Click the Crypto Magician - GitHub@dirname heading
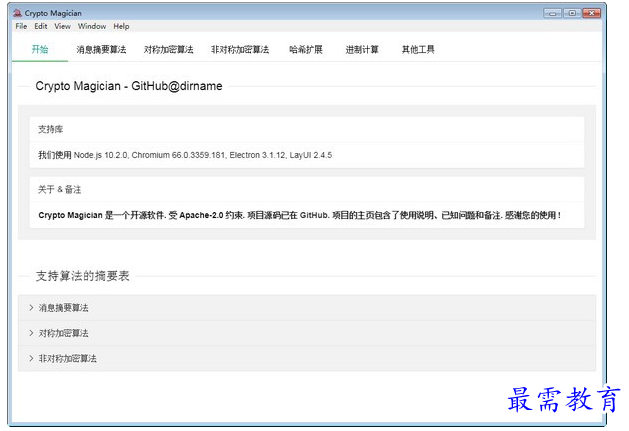The image size is (629, 431). point(129,86)
